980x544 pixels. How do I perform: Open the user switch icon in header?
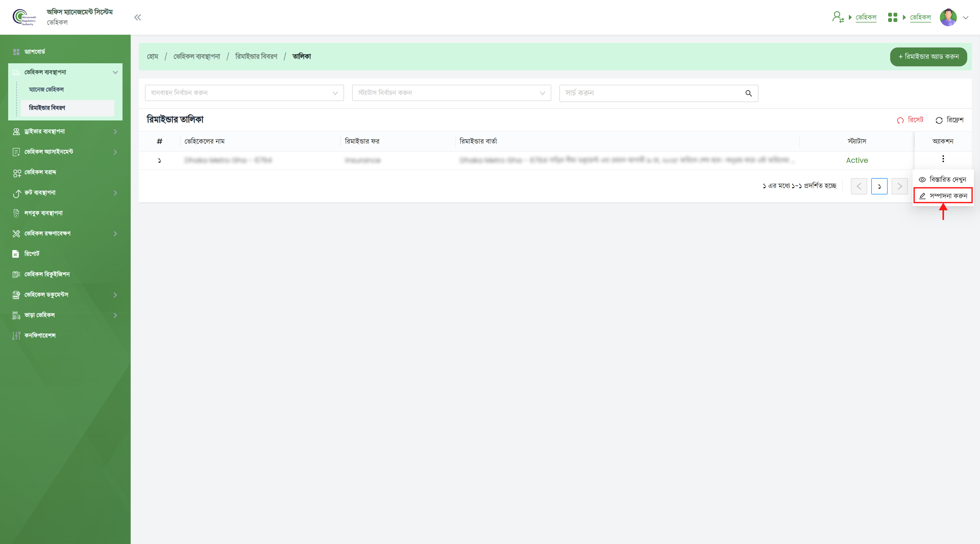tap(838, 17)
